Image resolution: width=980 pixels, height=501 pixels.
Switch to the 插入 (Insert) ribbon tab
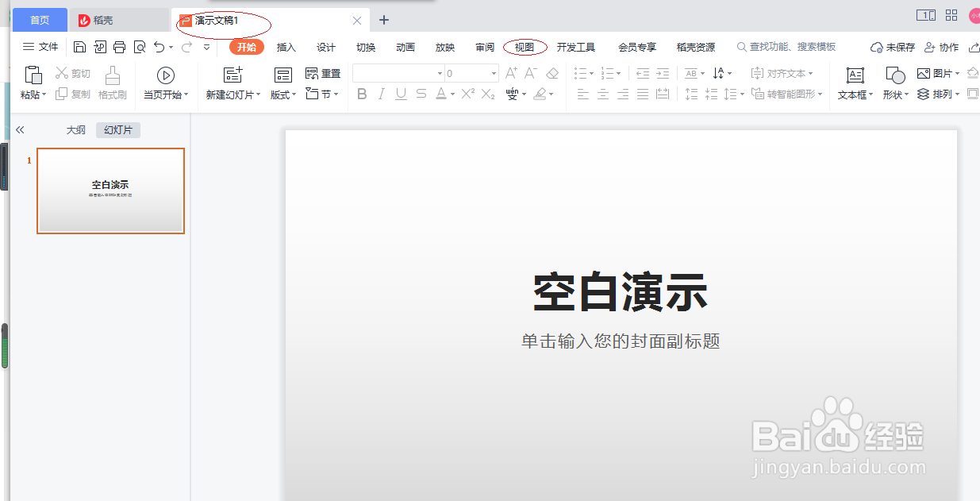(286, 47)
